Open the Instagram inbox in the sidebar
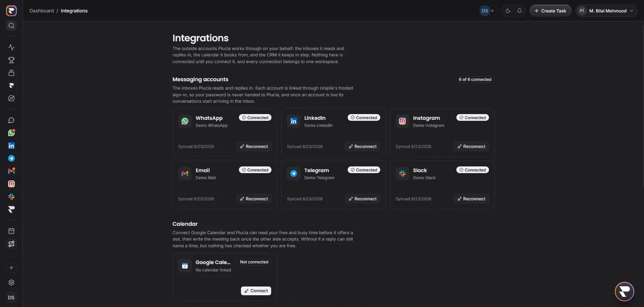Viewport: 644px width, 307px height. pos(11,184)
